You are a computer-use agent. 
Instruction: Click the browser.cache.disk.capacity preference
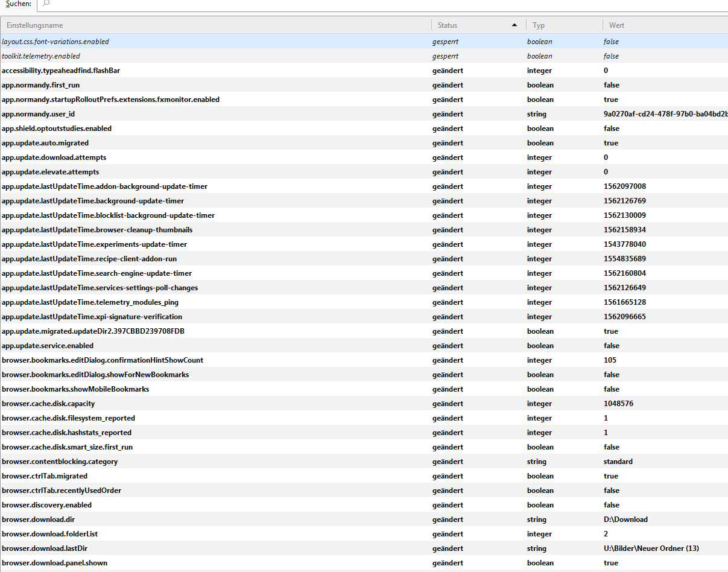click(x=48, y=404)
